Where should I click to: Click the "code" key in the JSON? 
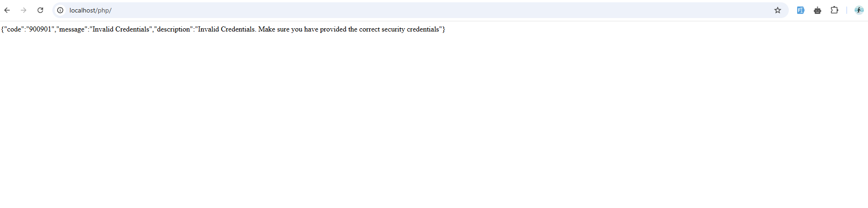[x=13, y=29]
